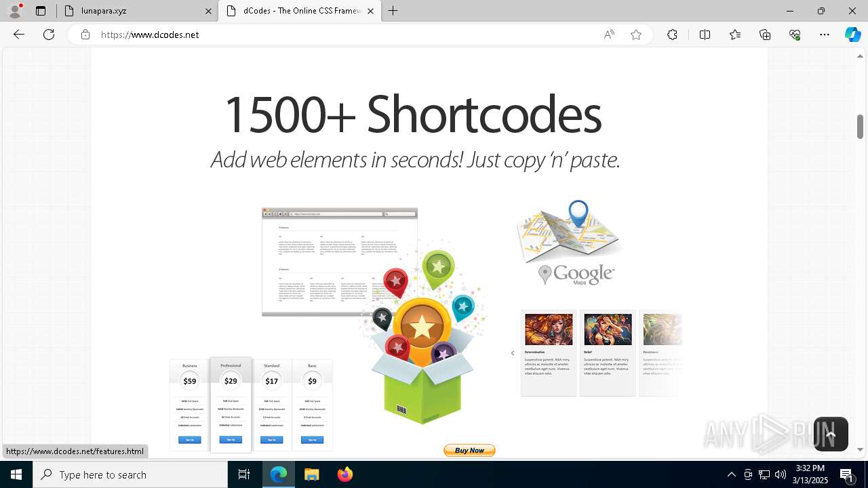Click the Basic plan Sign Up button
This screenshot has width=868, height=488.
click(x=312, y=440)
